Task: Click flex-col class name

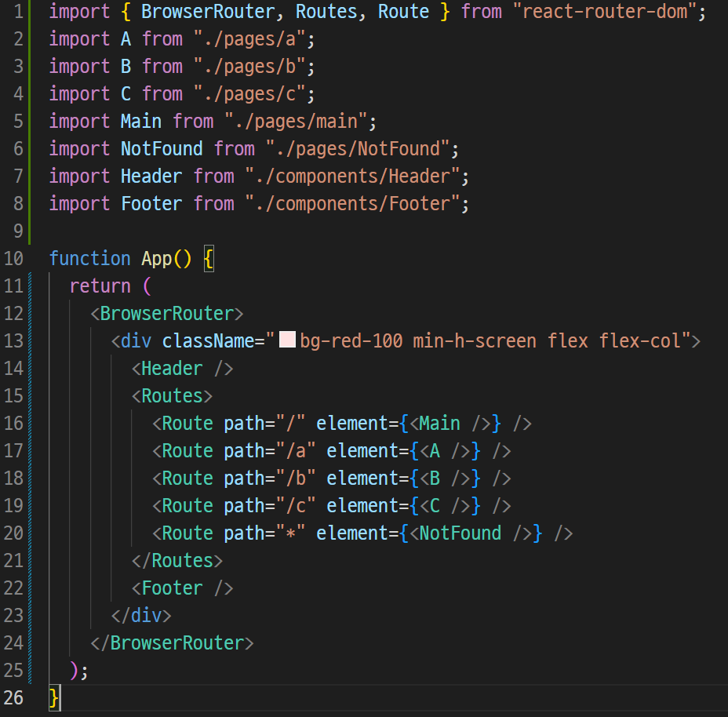Action: point(639,341)
